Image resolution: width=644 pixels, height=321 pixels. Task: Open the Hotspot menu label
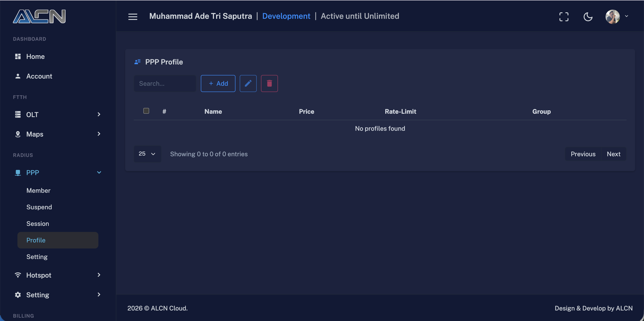pyautogui.click(x=39, y=275)
